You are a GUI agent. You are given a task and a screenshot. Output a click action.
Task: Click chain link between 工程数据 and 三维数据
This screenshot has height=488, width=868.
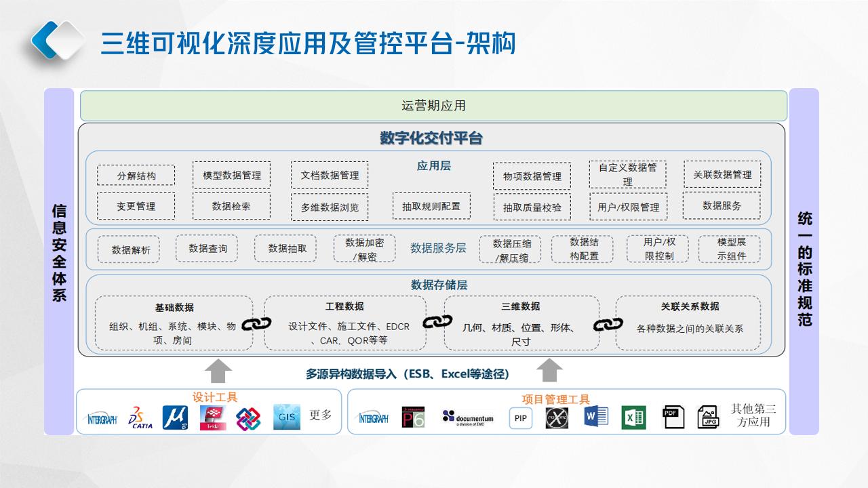(x=437, y=321)
